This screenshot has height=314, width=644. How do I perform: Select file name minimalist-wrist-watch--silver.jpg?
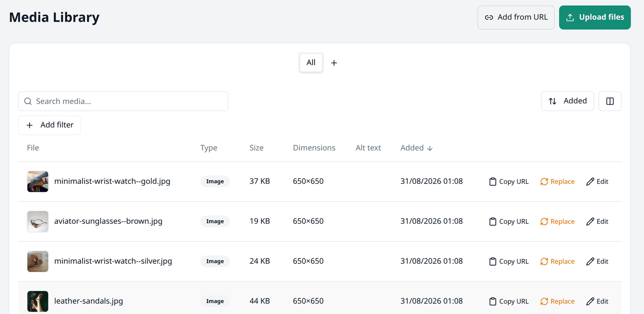tap(113, 262)
